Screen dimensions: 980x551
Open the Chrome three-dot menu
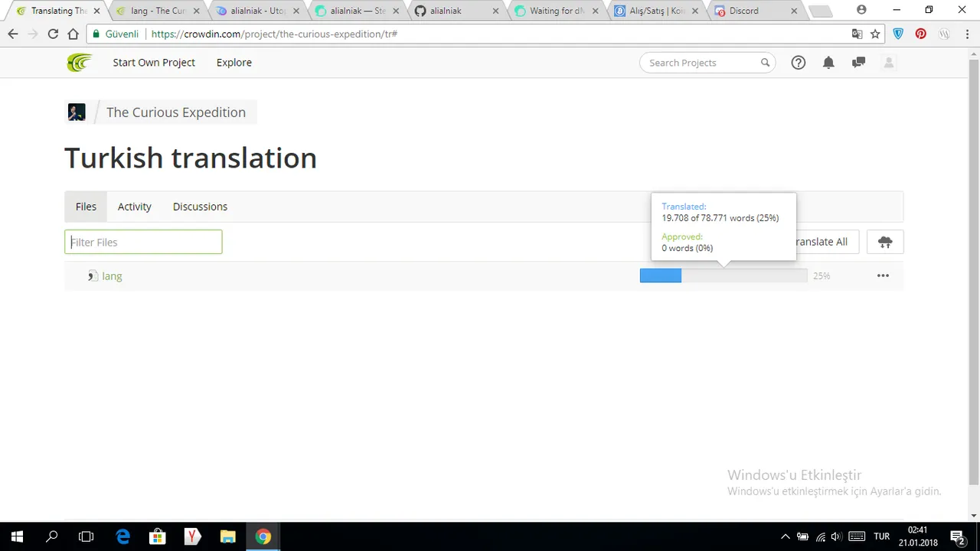pos(966,34)
